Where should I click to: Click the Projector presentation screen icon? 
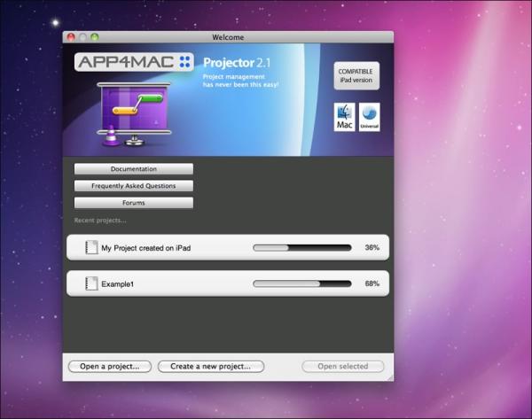(134, 114)
